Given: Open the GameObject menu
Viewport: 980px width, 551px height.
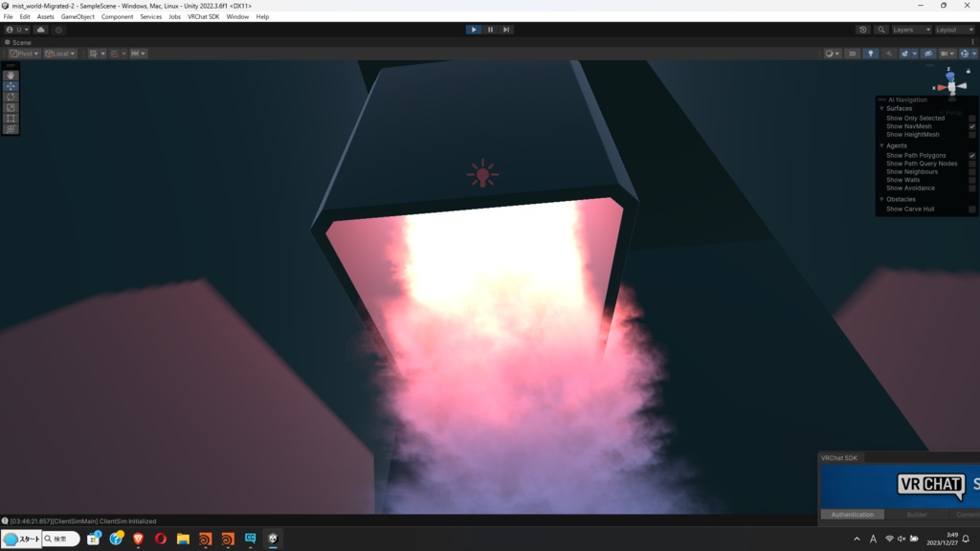Looking at the screenshot, I should tap(78, 17).
